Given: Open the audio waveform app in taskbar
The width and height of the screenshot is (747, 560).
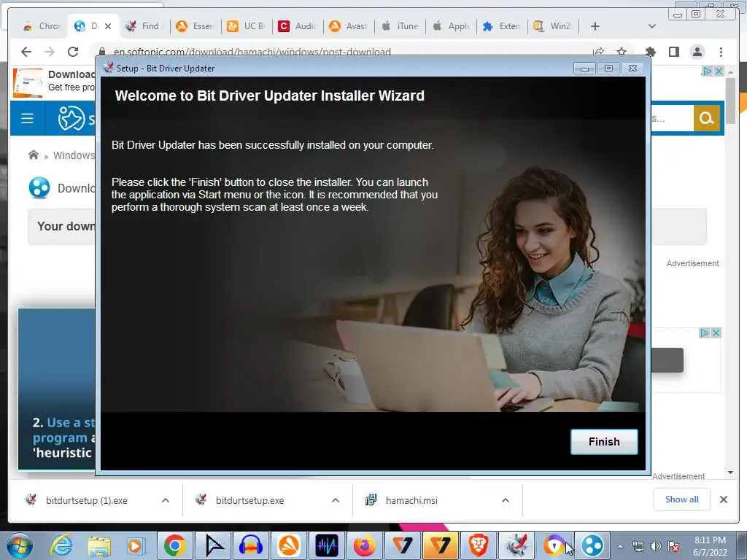Looking at the screenshot, I should 327,545.
